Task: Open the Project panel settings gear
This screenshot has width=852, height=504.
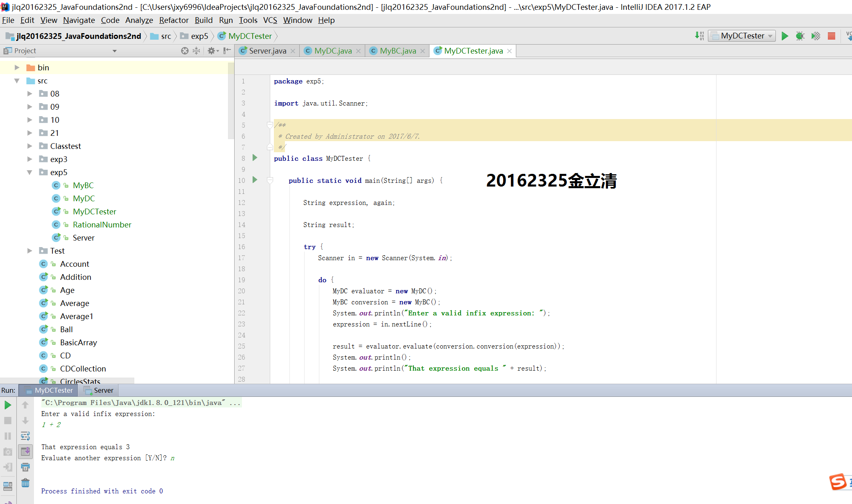Action: (x=212, y=51)
